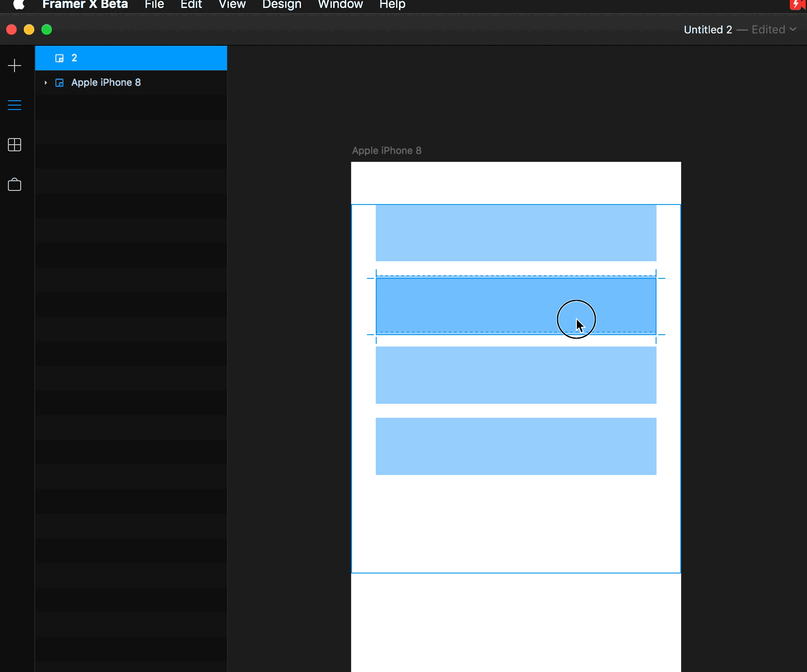Select layer 2 in the layers list

(x=132, y=58)
